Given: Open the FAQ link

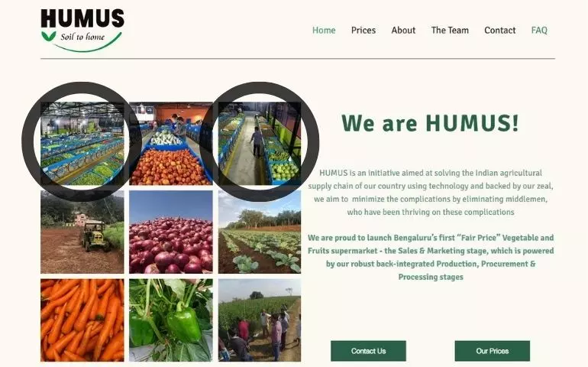Looking at the screenshot, I should [539, 30].
